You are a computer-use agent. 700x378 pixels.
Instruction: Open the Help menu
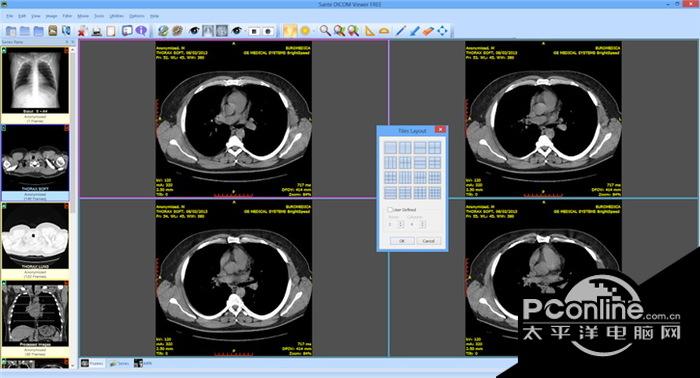(x=154, y=16)
